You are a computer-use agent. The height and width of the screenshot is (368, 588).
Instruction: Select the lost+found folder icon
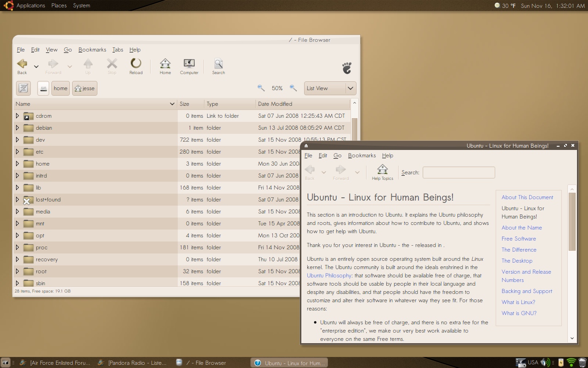(28, 200)
